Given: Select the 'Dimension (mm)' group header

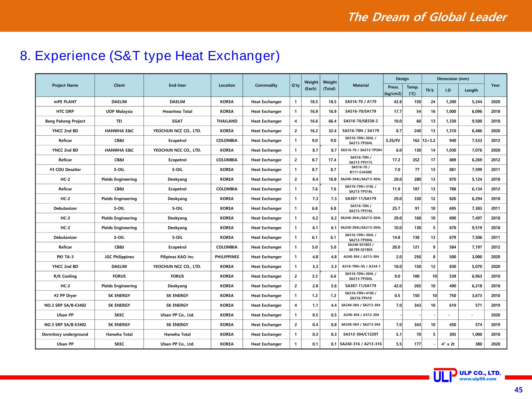Looking at the screenshot, I should coord(453,79).
